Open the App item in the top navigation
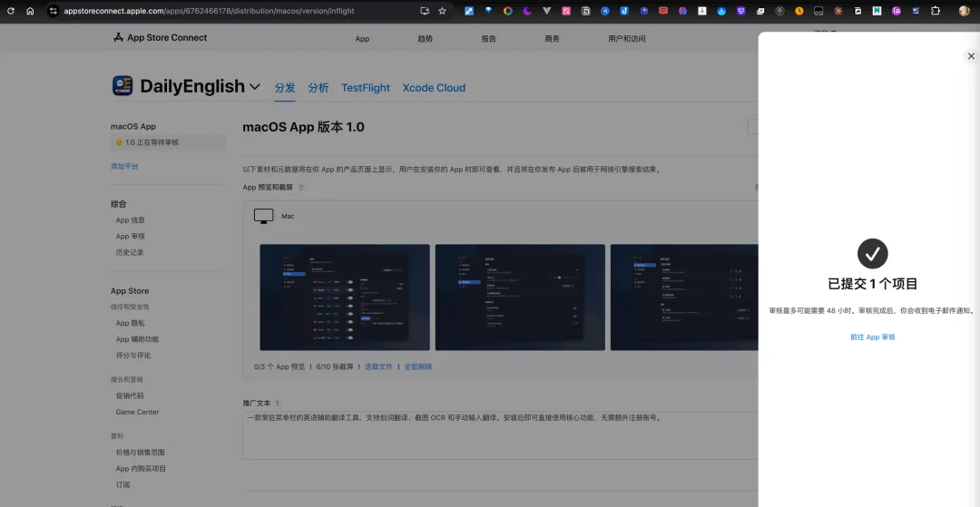The image size is (980, 507). tap(362, 39)
